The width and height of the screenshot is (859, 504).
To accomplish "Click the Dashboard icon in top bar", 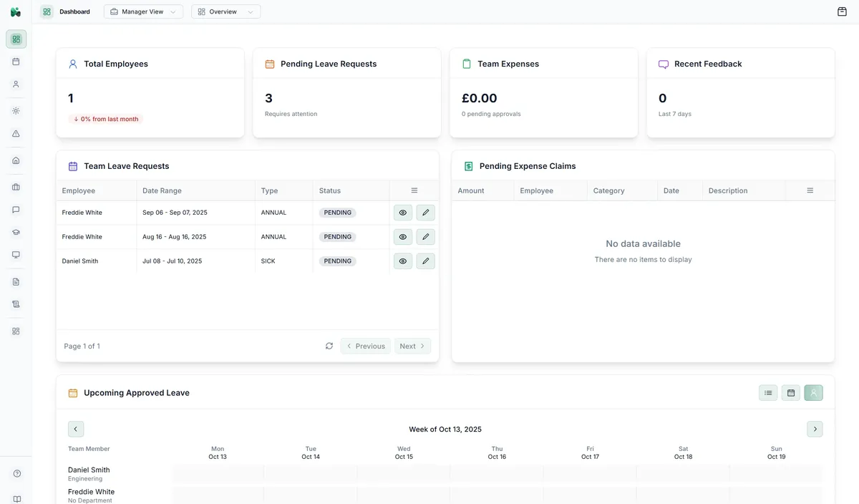I will (x=47, y=11).
